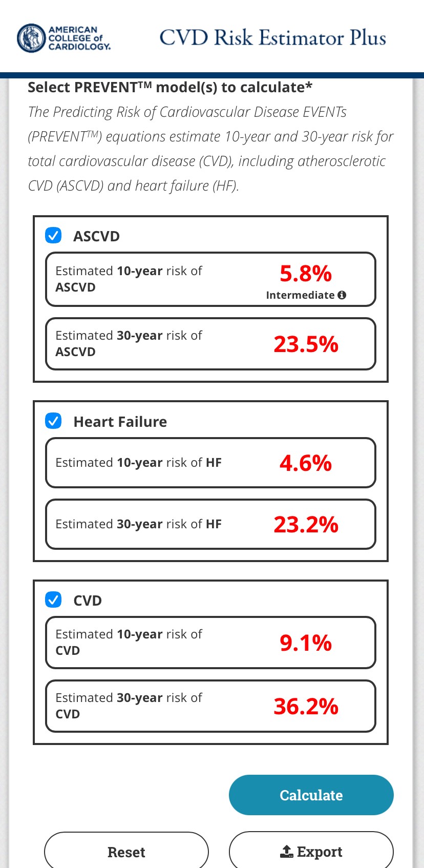Click the Intermediate risk category label

click(x=300, y=295)
